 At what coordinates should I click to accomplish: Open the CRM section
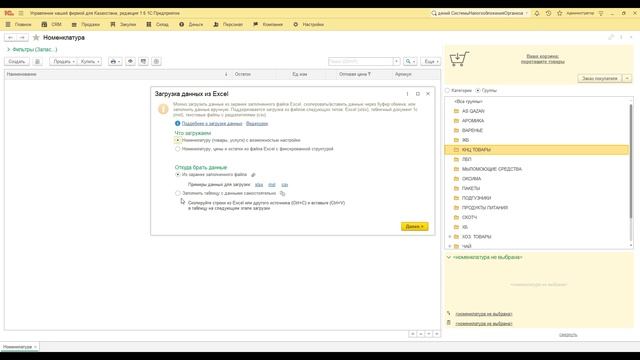(52, 24)
